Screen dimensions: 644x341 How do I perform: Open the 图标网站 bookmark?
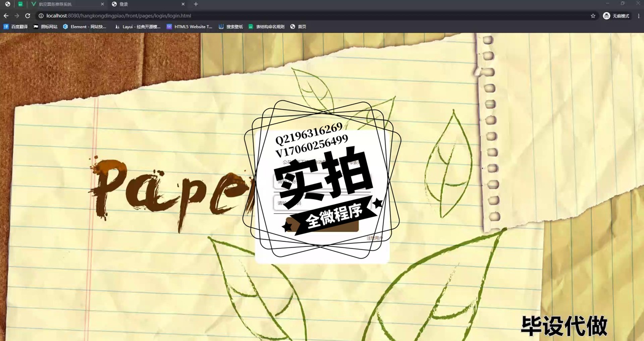click(x=45, y=27)
